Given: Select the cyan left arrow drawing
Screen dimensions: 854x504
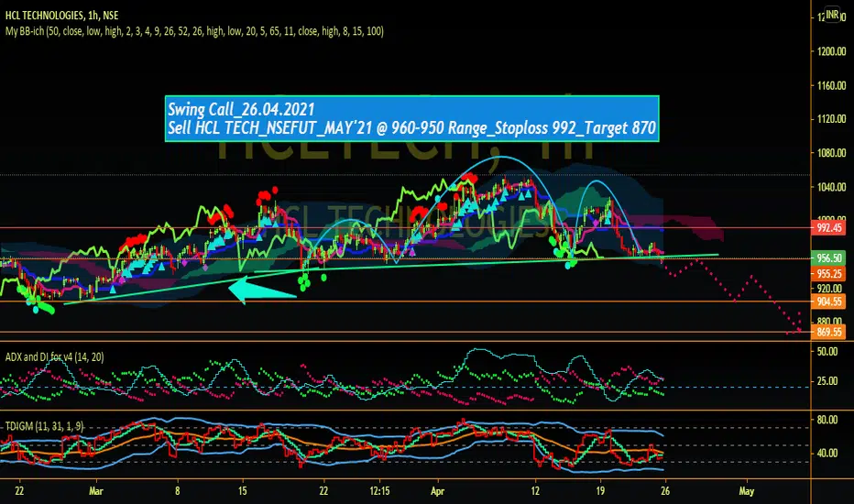Looking at the screenshot, I should click(262, 290).
